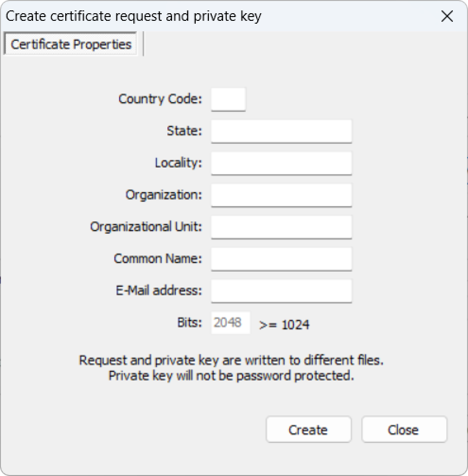The height and width of the screenshot is (476, 468).
Task: Click the Close button
Action: coord(404,430)
